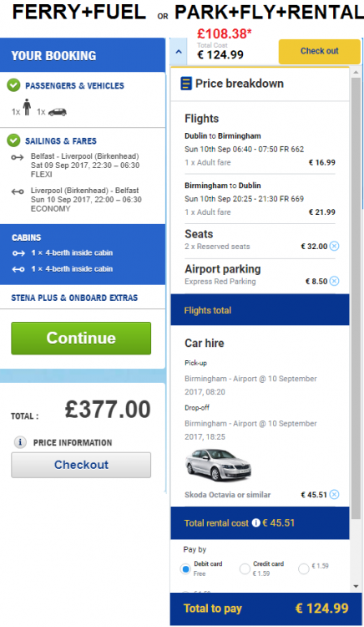Open Passengers & Vehicles section
This screenshot has width=364, height=627.
74,85
